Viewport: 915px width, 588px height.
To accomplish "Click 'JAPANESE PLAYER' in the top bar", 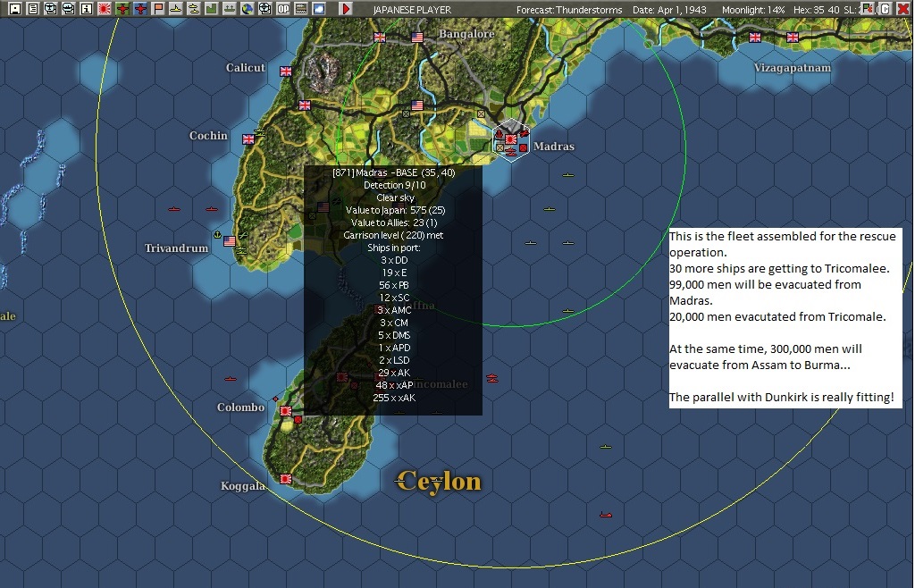I will coord(412,10).
